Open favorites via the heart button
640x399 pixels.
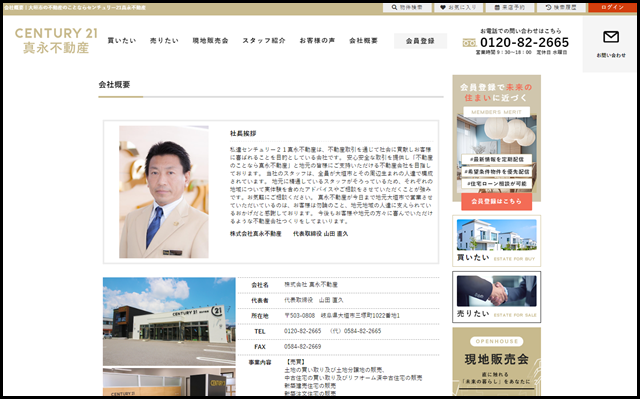click(x=458, y=7)
